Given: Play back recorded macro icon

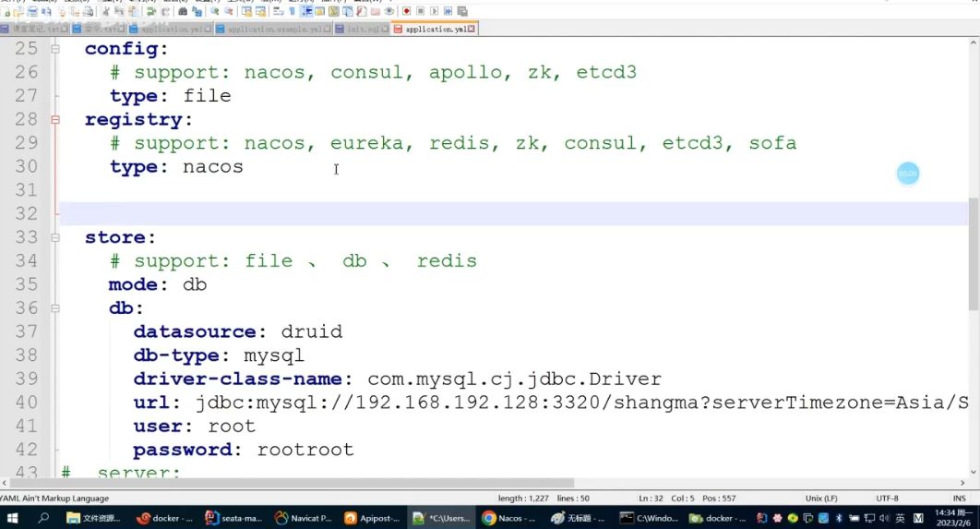Looking at the screenshot, I should click(435, 11).
